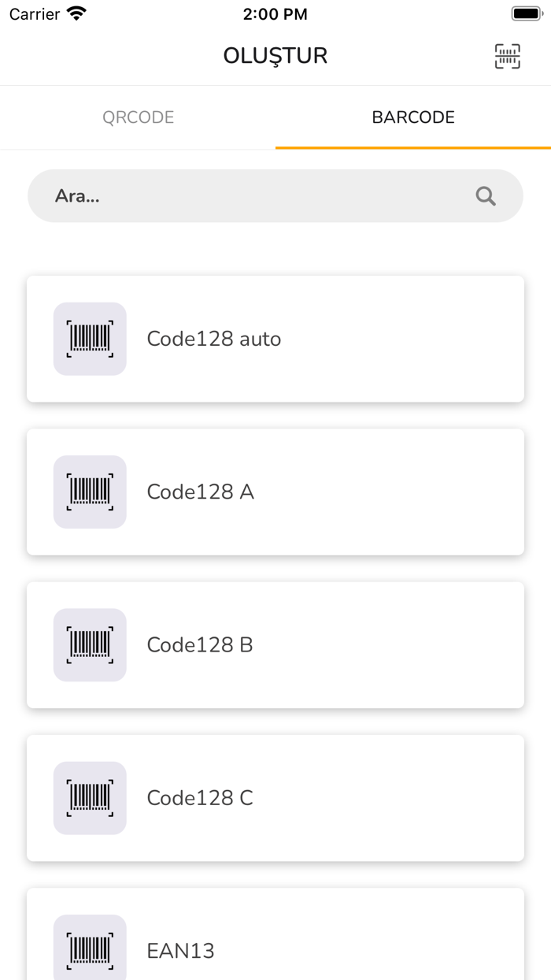Click the battery indicator in status bar
This screenshot has width=551, height=980.
click(525, 12)
